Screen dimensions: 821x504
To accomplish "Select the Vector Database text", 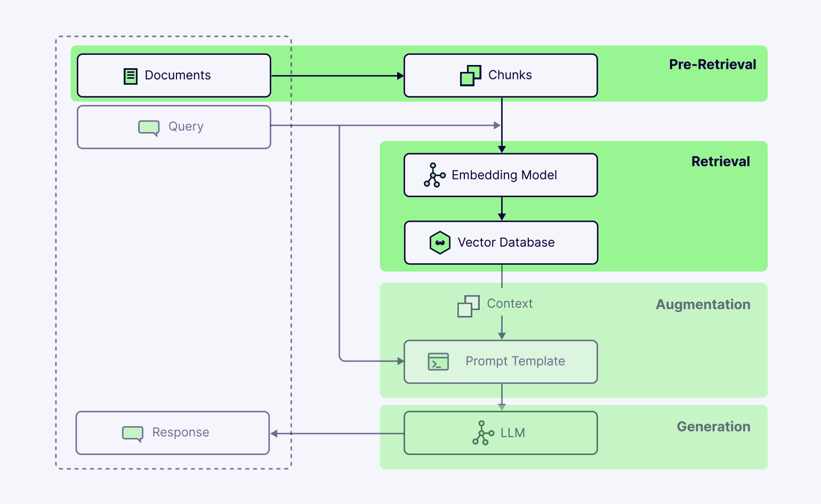I will (506, 243).
